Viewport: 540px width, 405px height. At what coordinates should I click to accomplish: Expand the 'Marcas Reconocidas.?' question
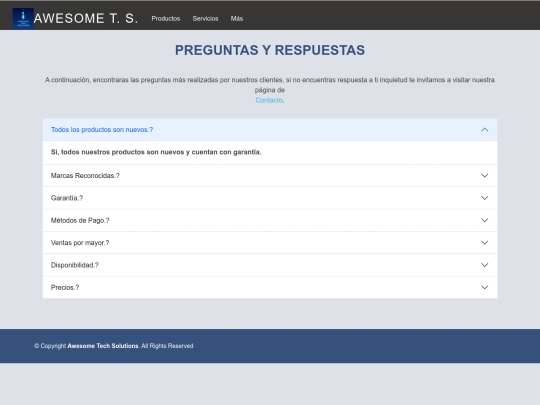(270, 176)
